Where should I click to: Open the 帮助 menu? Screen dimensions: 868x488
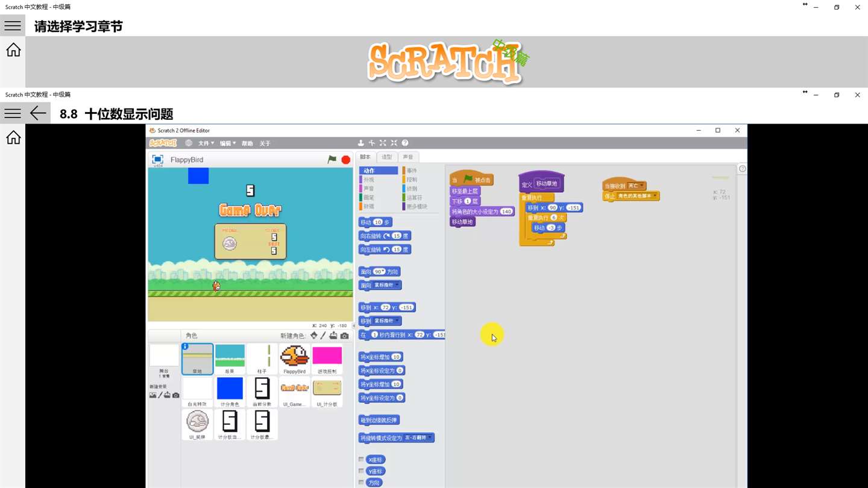click(248, 143)
